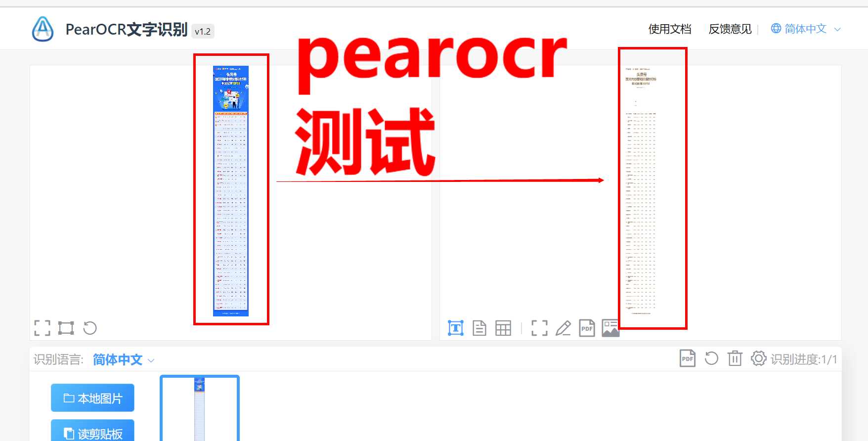868x441 pixels.
Task: Open the 使用文档 documentation link
Action: click(670, 29)
